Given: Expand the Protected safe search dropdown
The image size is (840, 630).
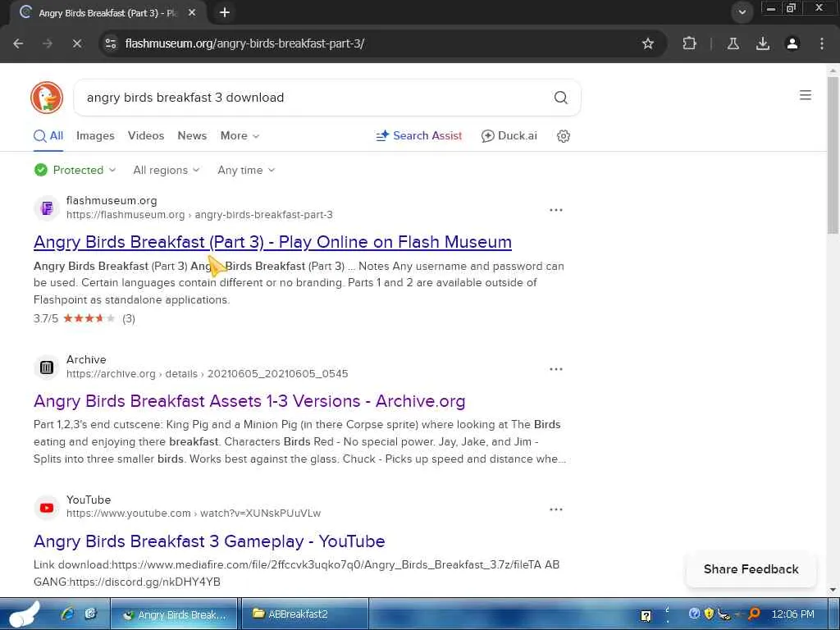Looking at the screenshot, I should [75, 171].
